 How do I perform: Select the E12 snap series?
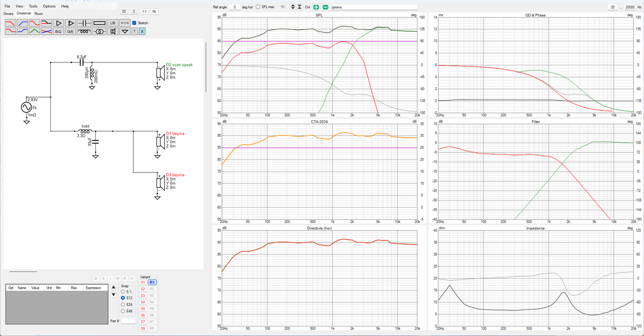coord(123,298)
